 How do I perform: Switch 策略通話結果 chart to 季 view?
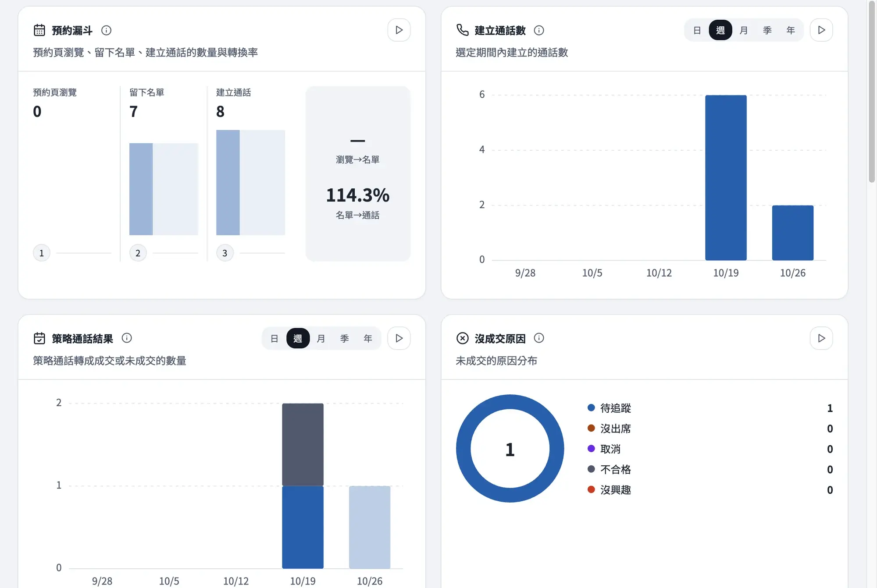click(x=345, y=338)
